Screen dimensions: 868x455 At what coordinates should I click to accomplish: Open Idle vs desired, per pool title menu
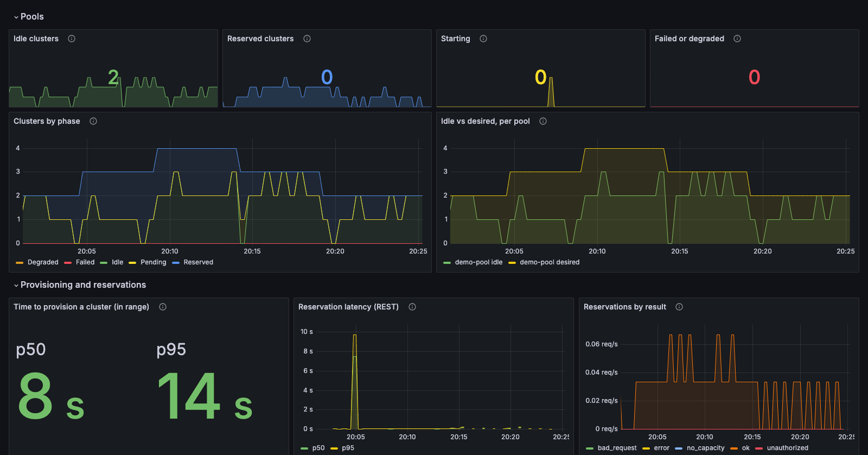(x=486, y=121)
